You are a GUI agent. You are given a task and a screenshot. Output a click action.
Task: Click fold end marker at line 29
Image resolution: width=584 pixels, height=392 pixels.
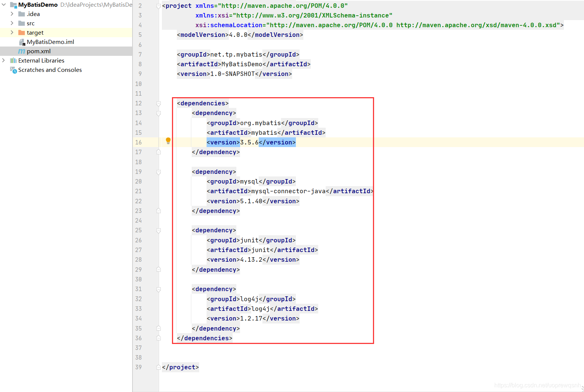pyautogui.click(x=159, y=270)
